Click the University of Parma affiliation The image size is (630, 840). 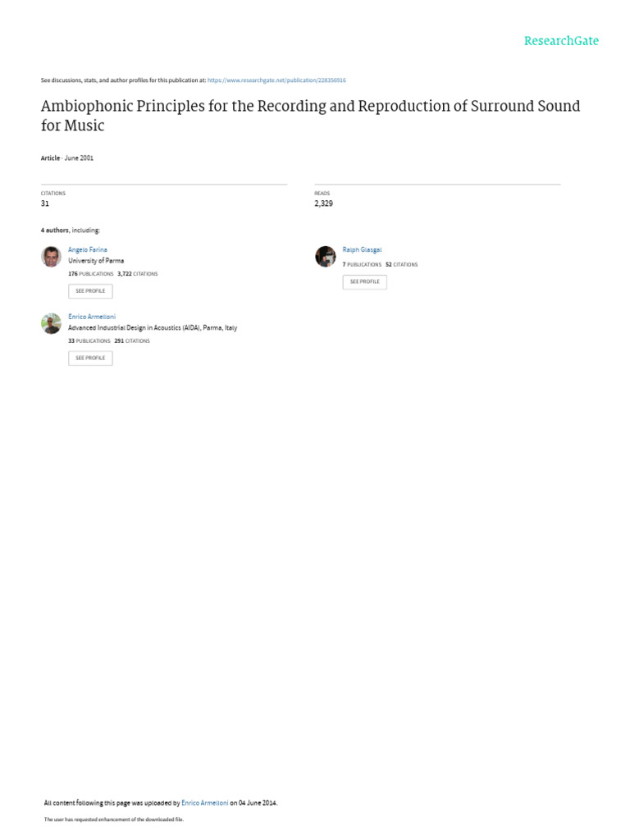tap(96, 261)
